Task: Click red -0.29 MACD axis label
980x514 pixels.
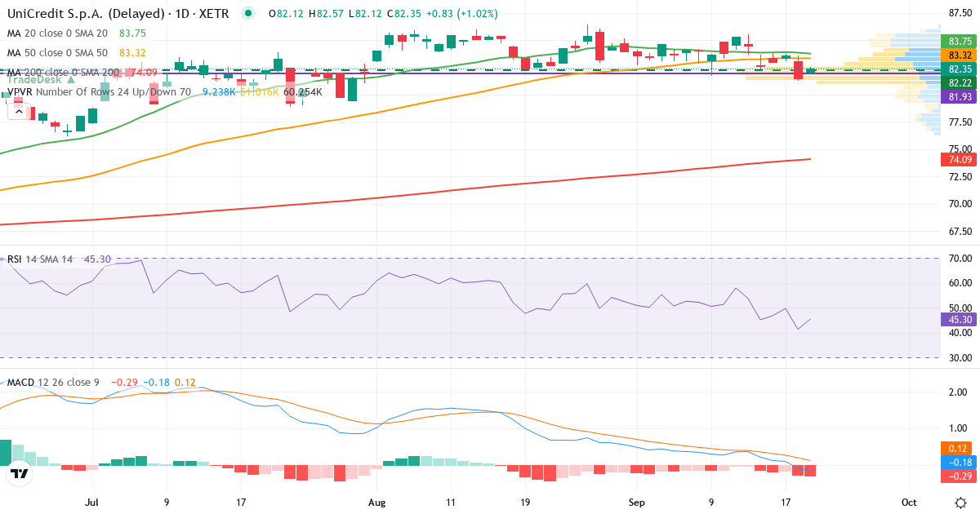Action: click(x=960, y=476)
